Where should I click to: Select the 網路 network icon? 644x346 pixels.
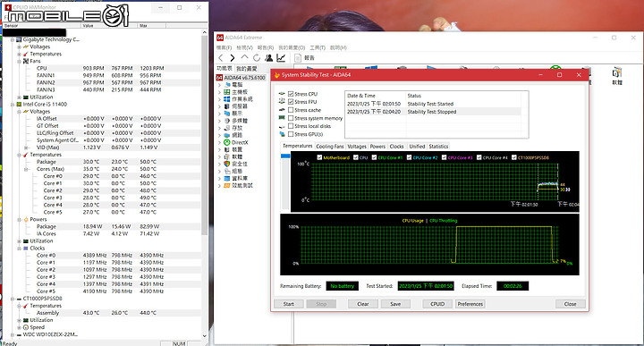[226, 135]
